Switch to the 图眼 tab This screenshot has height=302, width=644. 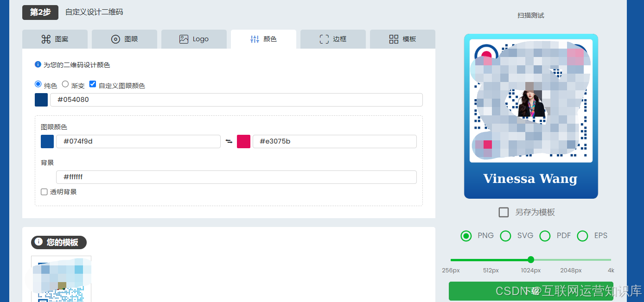click(124, 39)
